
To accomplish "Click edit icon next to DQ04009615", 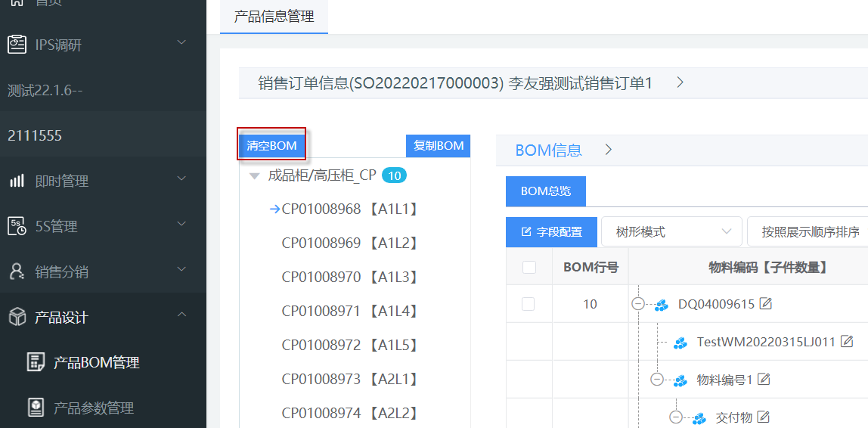I will [766, 304].
